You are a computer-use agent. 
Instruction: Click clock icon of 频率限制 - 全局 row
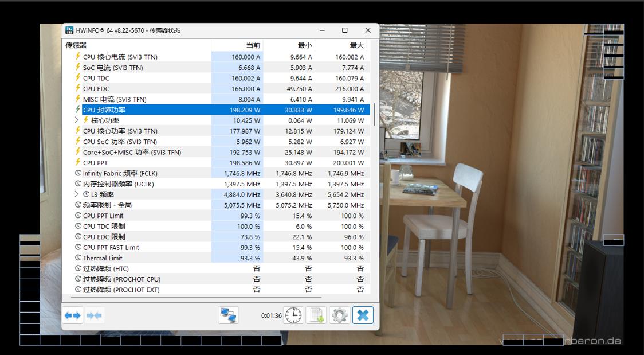tap(78, 205)
